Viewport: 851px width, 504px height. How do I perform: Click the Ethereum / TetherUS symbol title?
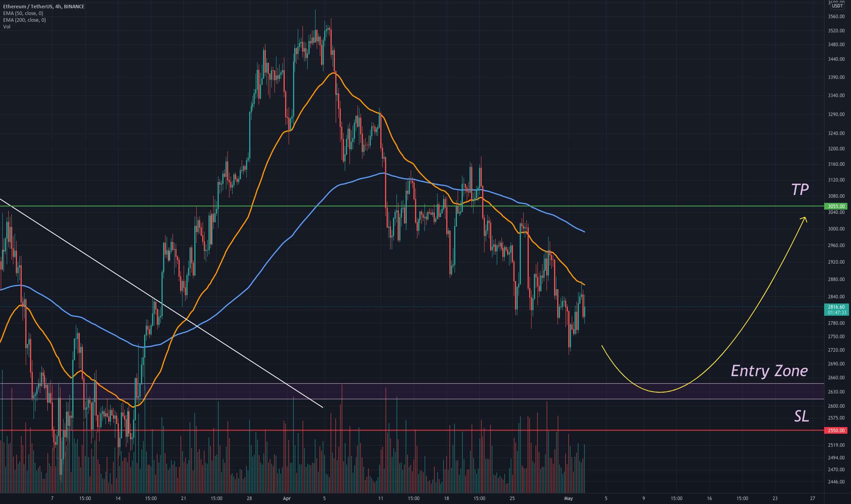(x=44, y=6)
